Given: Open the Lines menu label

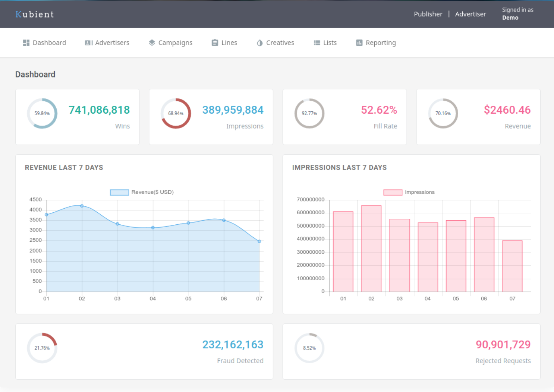Looking at the screenshot, I should 229,43.
